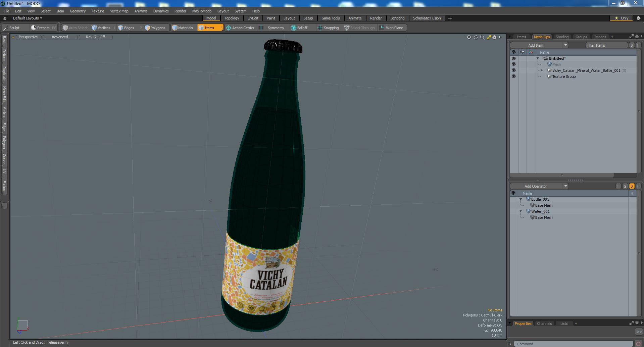Collapse the Water_001 operator tree
644x347 pixels.
[521, 211]
